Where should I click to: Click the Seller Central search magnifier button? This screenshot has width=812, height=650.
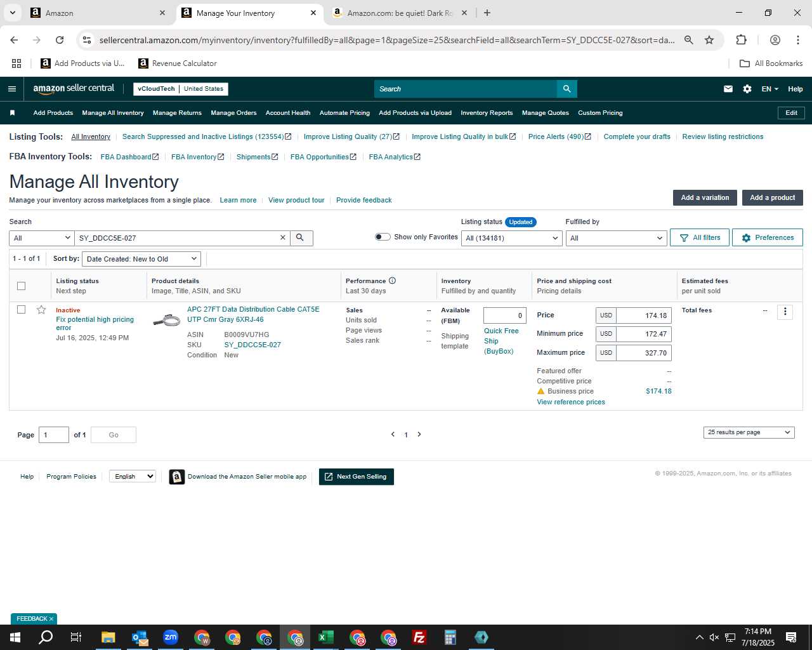tap(567, 89)
